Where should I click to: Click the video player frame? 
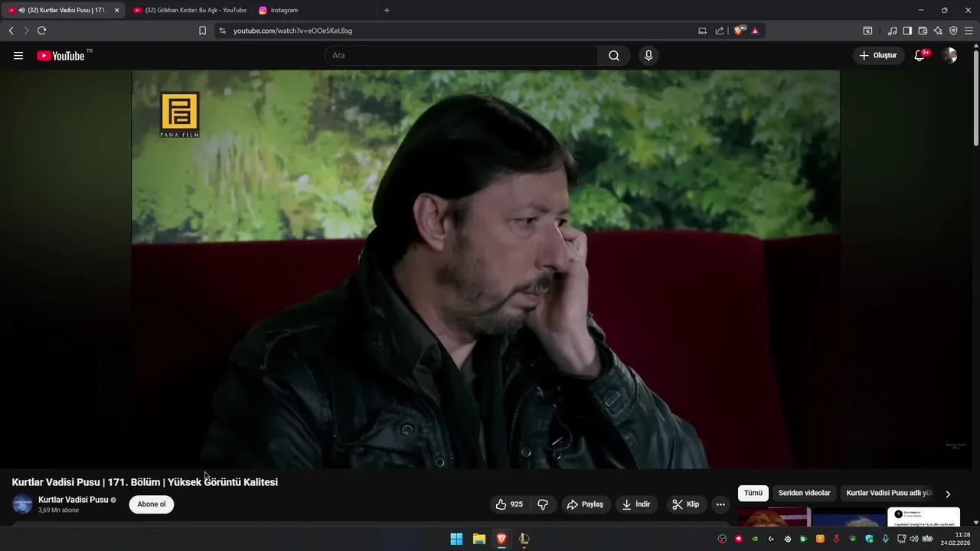(485, 269)
